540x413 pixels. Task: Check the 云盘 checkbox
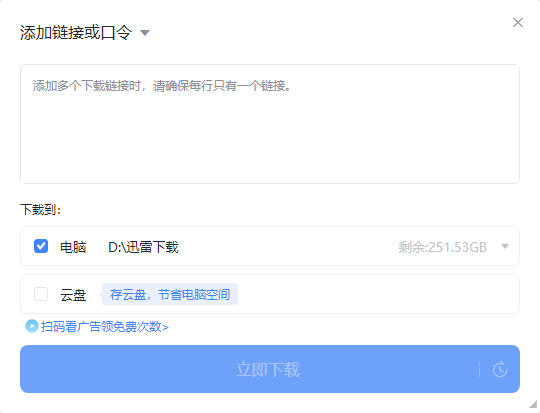pyautogui.click(x=41, y=294)
